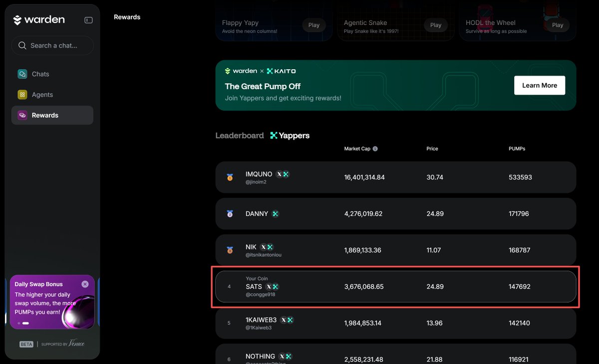Image resolution: width=599 pixels, height=364 pixels.
Task: Click the Warden logo in the sidebar
Action: pos(39,20)
